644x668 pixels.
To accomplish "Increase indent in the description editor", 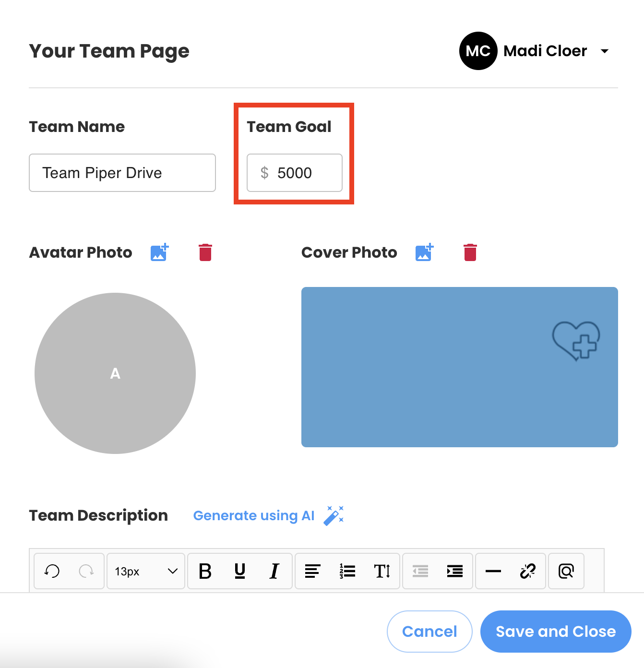I will pos(454,571).
